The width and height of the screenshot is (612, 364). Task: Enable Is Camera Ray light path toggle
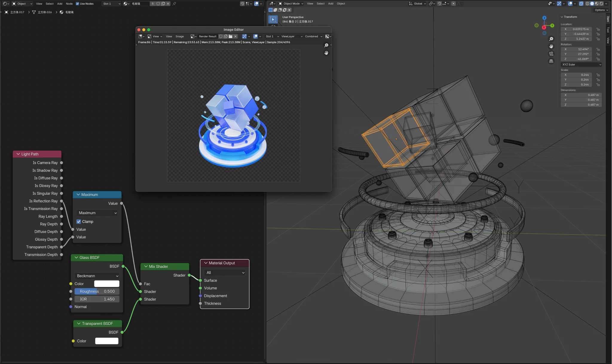(61, 163)
